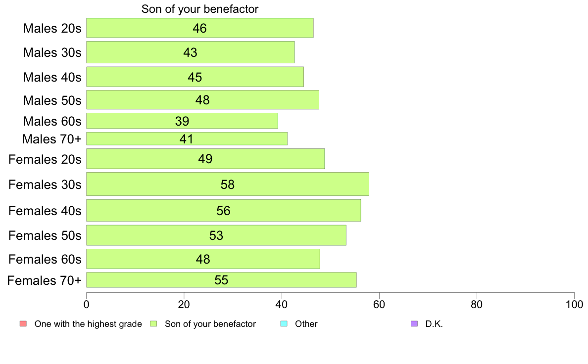Select the Males 20s bar showing 46
588x364 pixels.
click(200, 28)
